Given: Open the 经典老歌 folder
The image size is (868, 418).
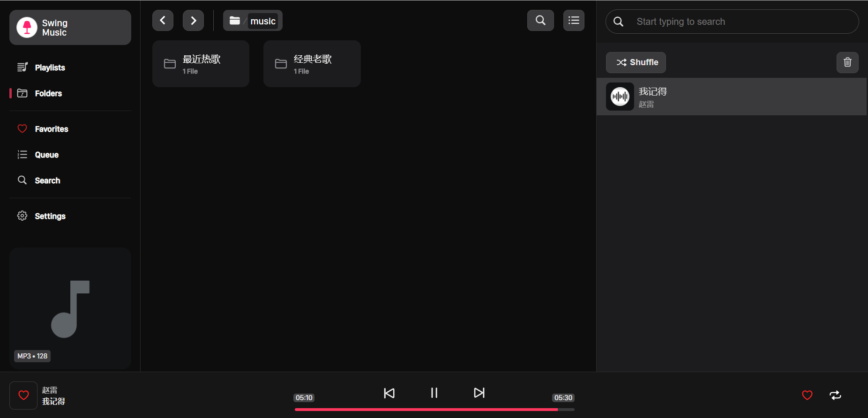Looking at the screenshot, I should point(312,64).
